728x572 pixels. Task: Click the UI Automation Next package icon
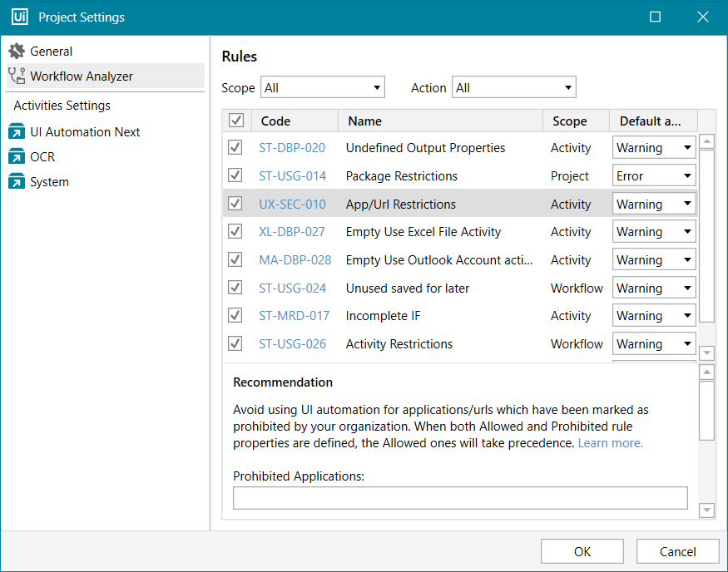tap(17, 131)
